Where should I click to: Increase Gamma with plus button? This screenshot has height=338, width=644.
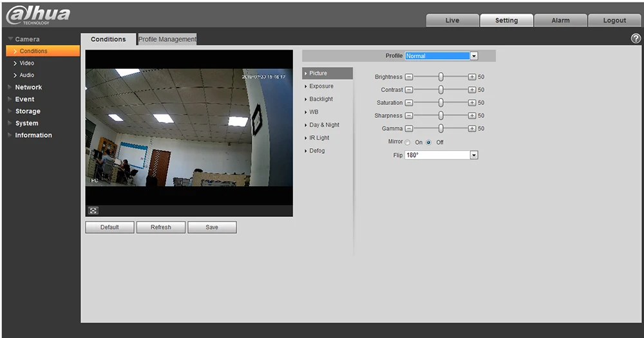click(x=472, y=129)
